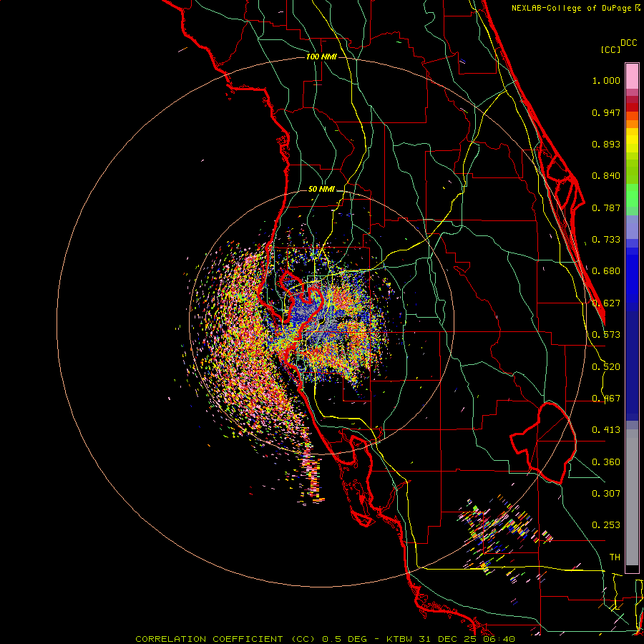
Task: Select the DCC legend heading
Action: point(628,43)
